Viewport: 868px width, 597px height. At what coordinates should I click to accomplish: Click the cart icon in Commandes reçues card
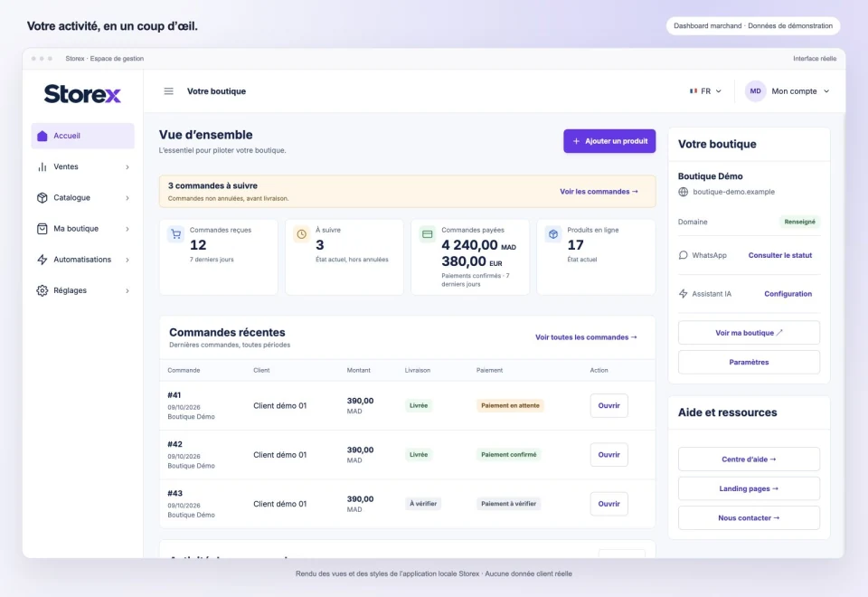point(175,234)
